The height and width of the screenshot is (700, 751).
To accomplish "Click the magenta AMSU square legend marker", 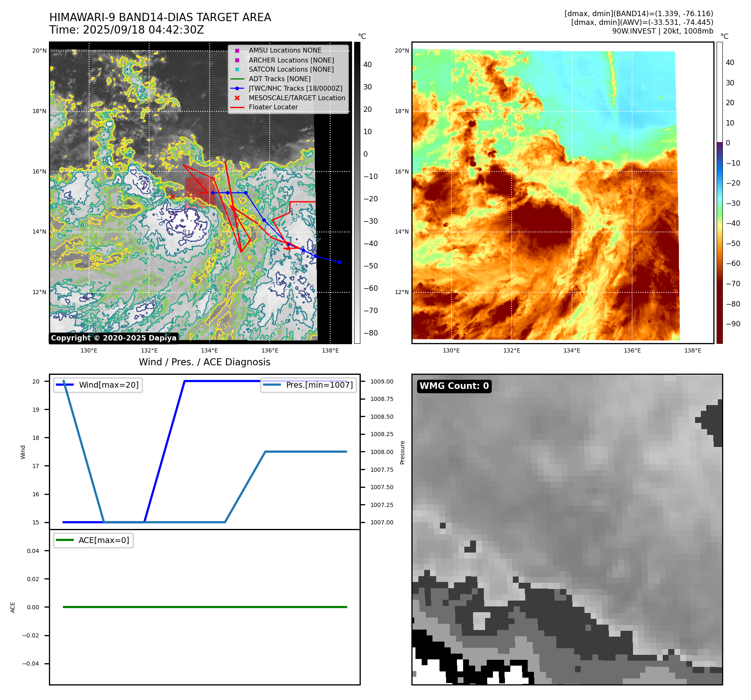I will [237, 51].
